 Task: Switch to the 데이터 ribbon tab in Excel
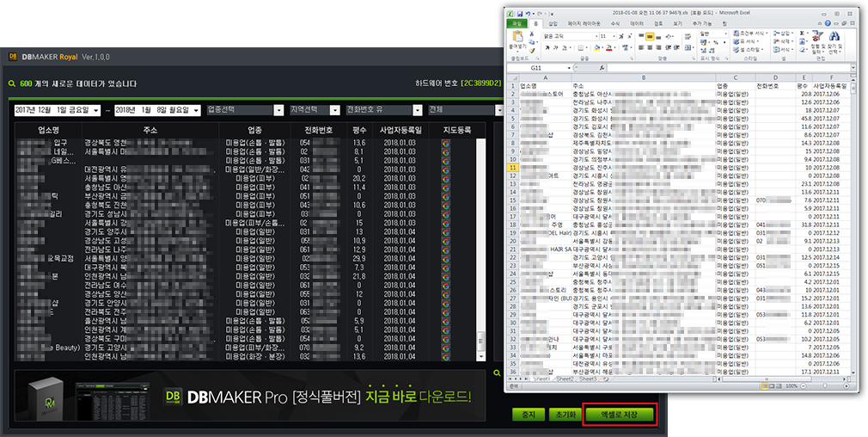click(637, 24)
